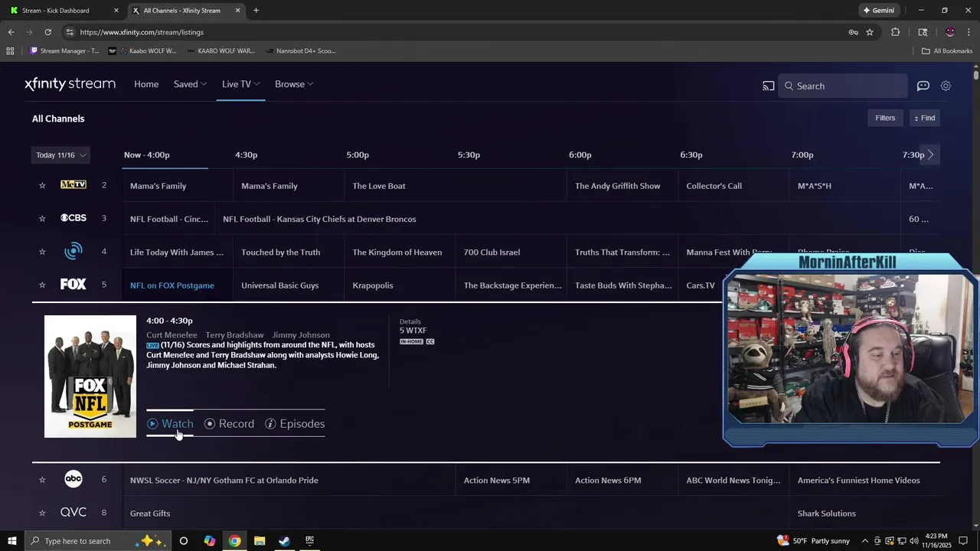Open the All Bookmarks folder
980x551 pixels.
pos(947,51)
